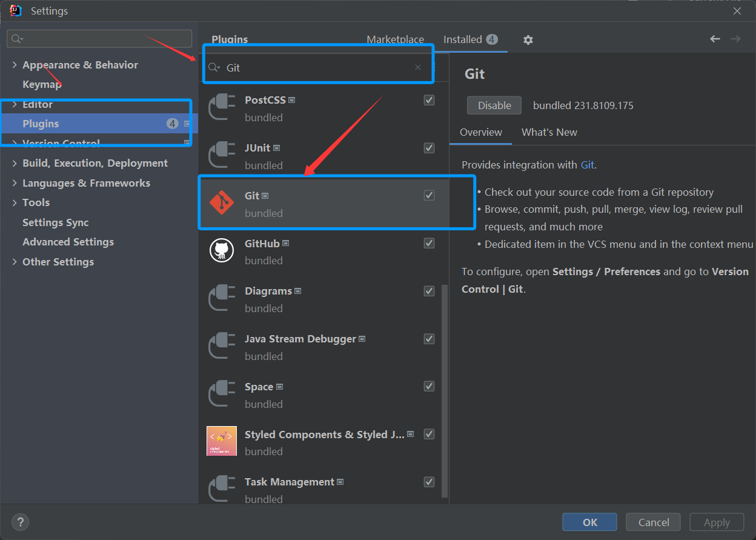The width and height of the screenshot is (756, 540).
Task: Toggle the Styled Components plugin checkbox
Action: point(429,434)
